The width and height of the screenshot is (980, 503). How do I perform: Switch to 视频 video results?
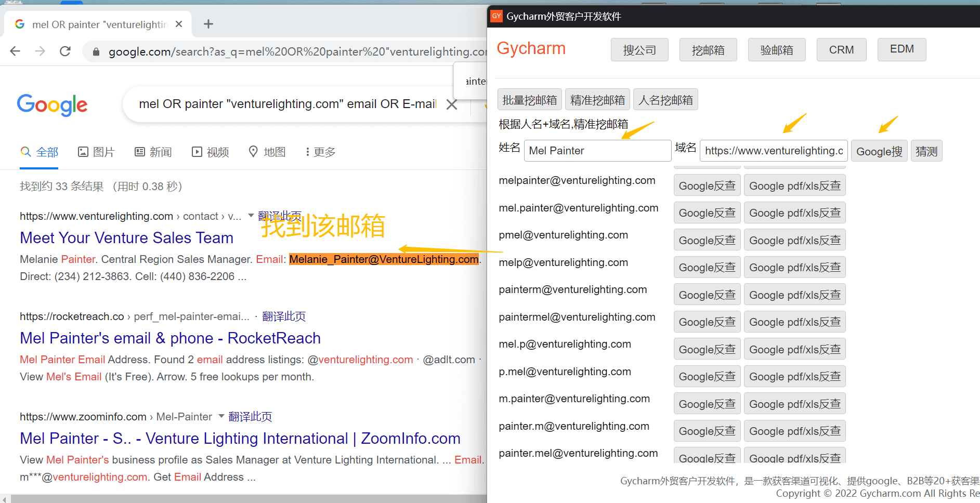(x=210, y=152)
